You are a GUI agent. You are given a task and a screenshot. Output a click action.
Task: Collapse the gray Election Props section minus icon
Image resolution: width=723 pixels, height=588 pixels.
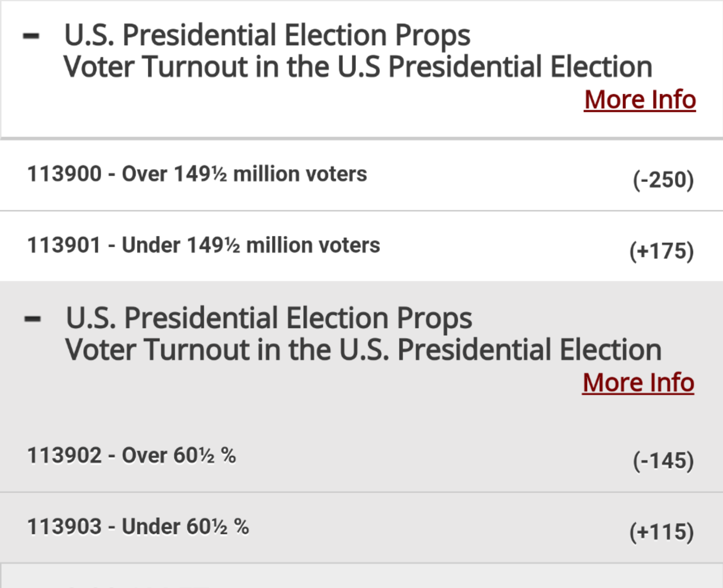(32, 319)
